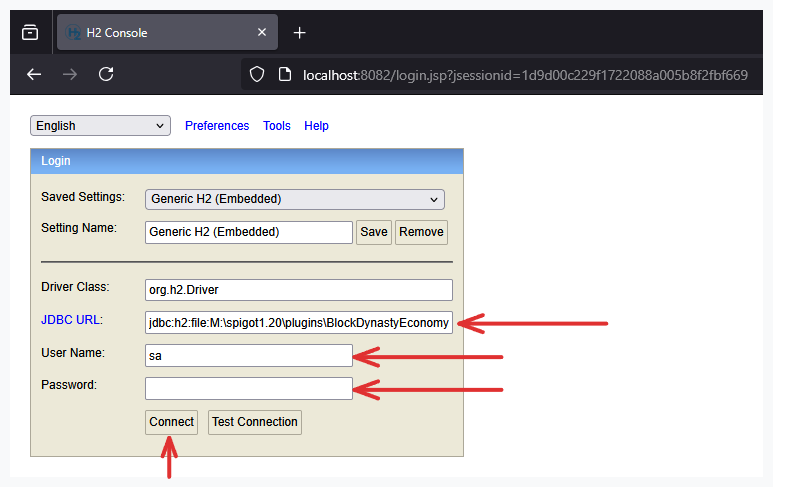Click the Help link

point(316,126)
